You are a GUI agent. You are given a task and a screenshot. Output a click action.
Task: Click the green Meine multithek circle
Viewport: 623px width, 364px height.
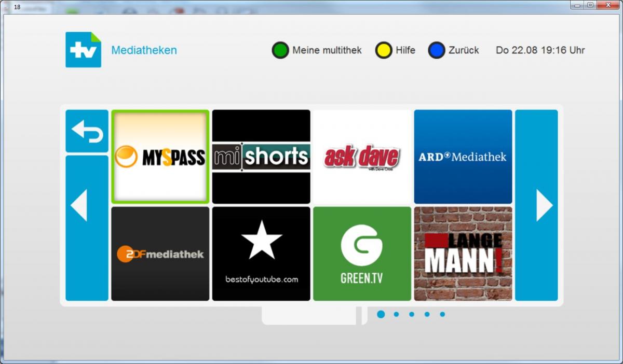pyautogui.click(x=280, y=50)
